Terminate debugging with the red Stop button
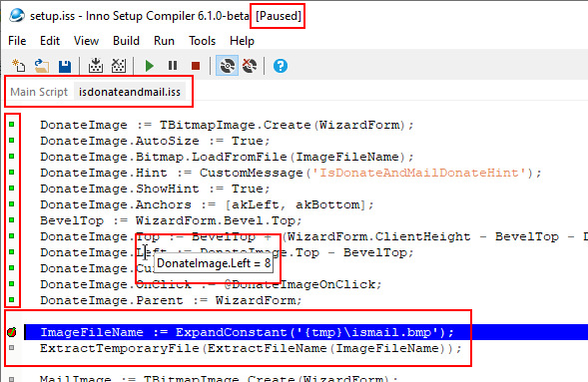 pos(196,66)
